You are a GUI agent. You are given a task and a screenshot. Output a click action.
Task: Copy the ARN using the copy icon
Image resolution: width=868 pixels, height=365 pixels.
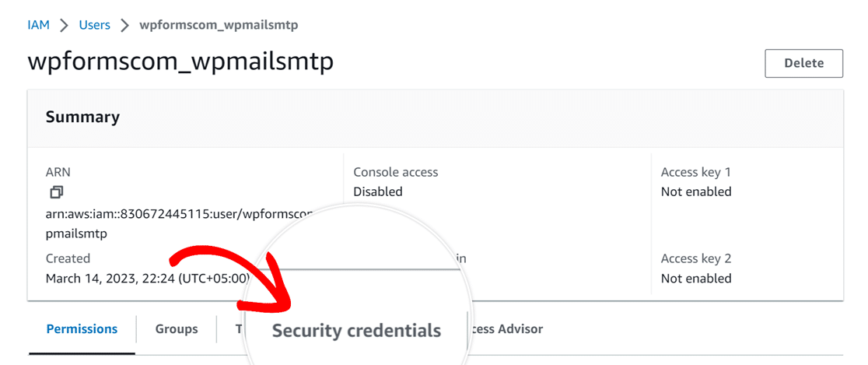click(x=57, y=192)
